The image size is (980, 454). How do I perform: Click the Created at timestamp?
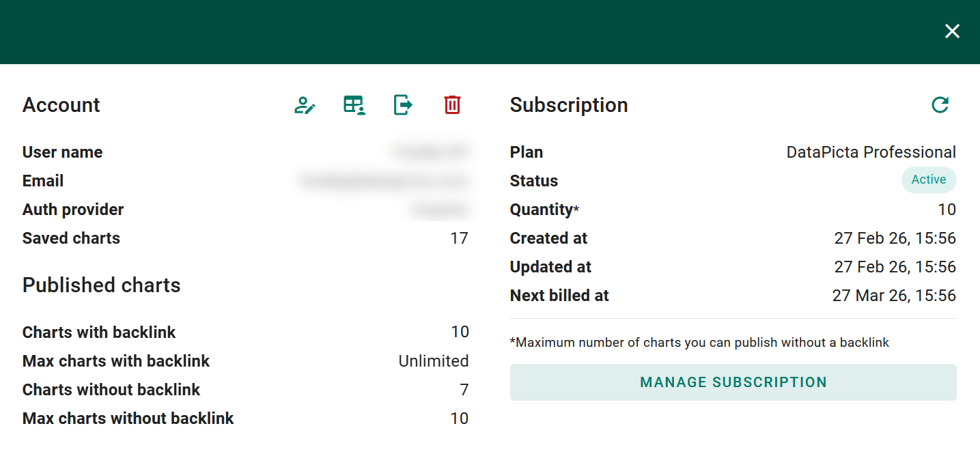click(894, 238)
